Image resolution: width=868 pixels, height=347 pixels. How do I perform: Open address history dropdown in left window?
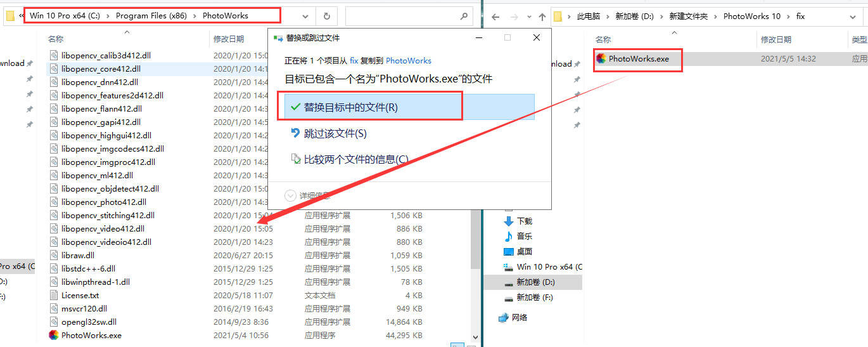tap(306, 16)
